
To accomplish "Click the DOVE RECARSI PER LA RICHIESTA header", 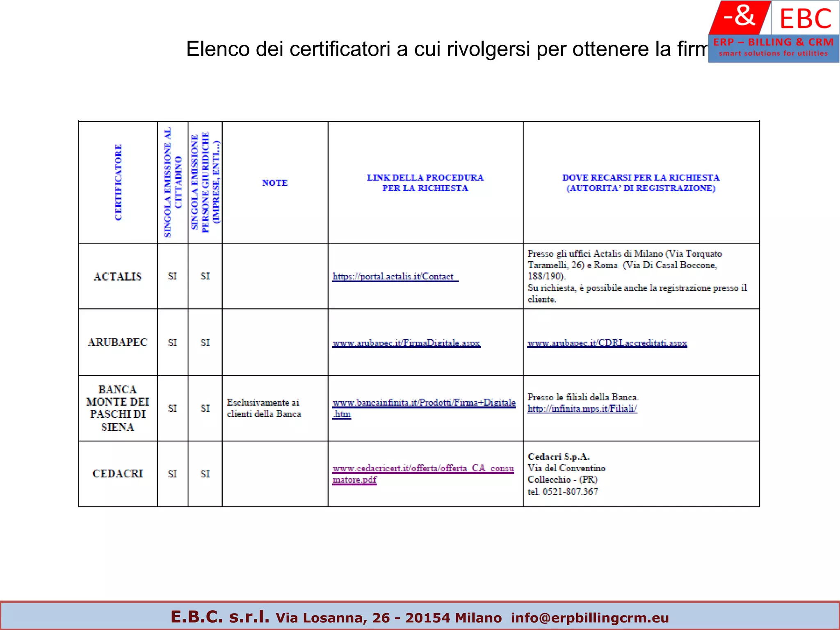I will click(641, 183).
